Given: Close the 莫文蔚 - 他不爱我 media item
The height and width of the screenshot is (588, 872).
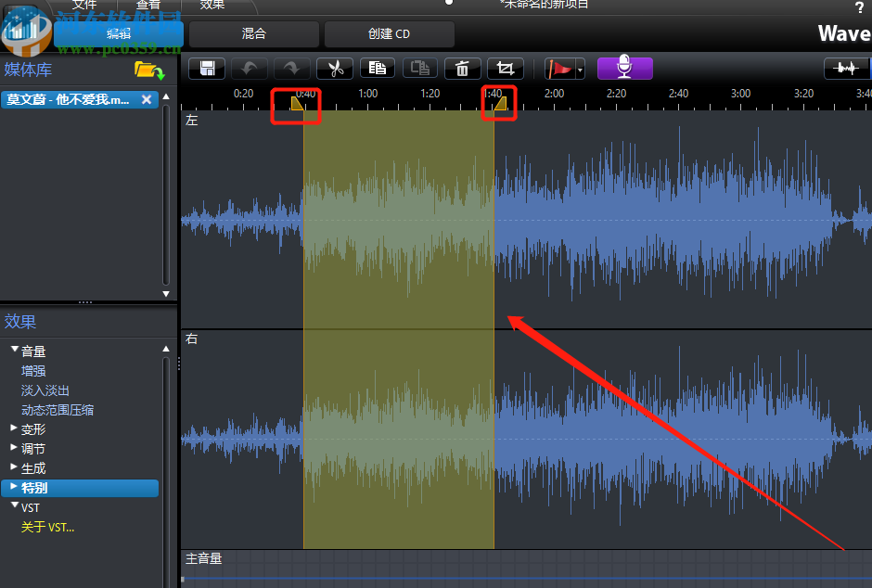Looking at the screenshot, I should click(x=147, y=99).
